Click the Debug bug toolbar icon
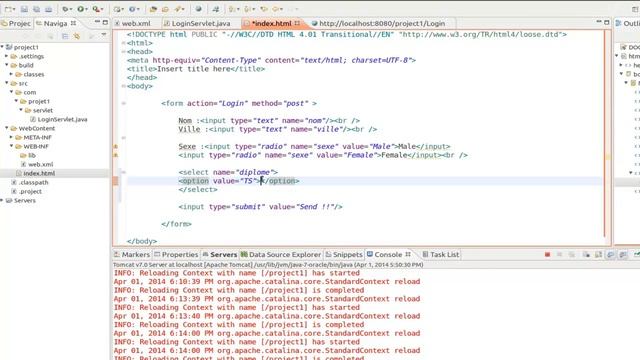The height and width of the screenshot is (360, 640). (65, 9)
